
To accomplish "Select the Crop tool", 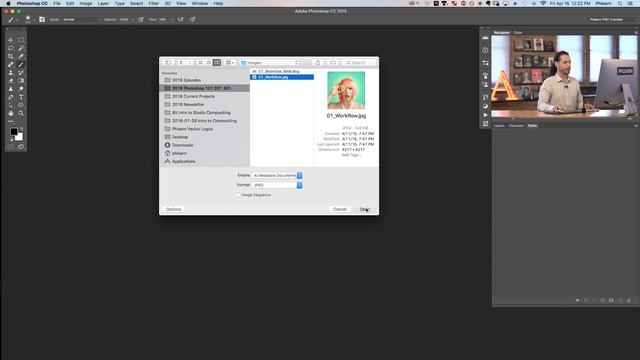I will pyautogui.click(x=11, y=56).
